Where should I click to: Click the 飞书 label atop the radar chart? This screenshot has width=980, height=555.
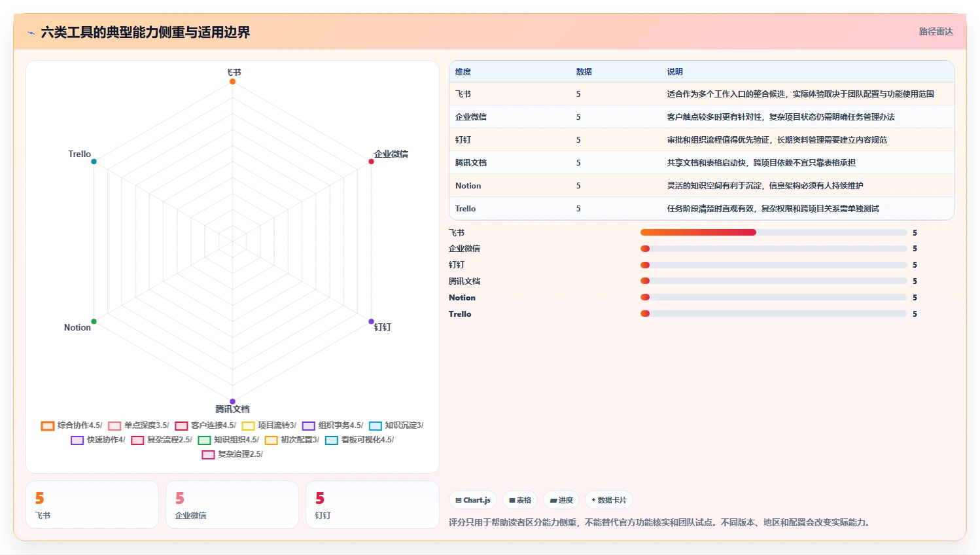click(x=234, y=72)
